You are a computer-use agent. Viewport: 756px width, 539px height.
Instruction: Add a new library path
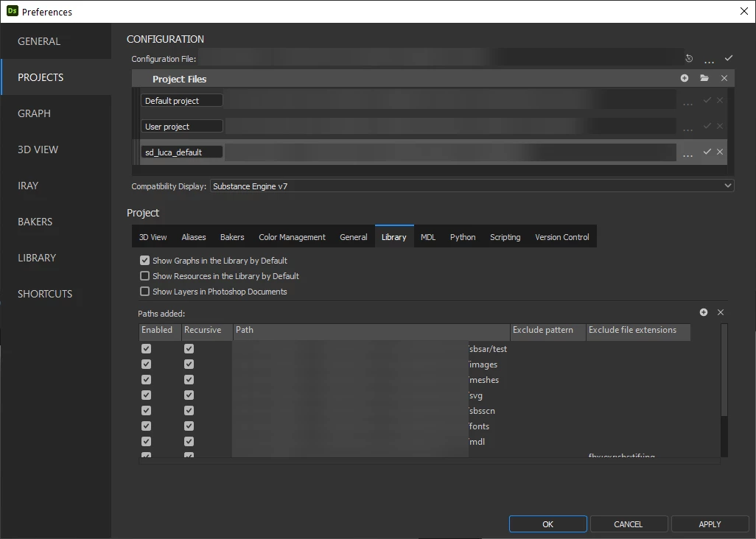click(704, 312)
